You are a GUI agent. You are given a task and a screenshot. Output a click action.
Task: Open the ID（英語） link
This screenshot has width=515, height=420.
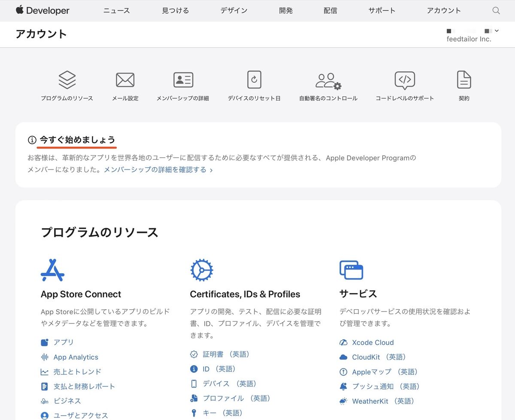pos(220,369)
